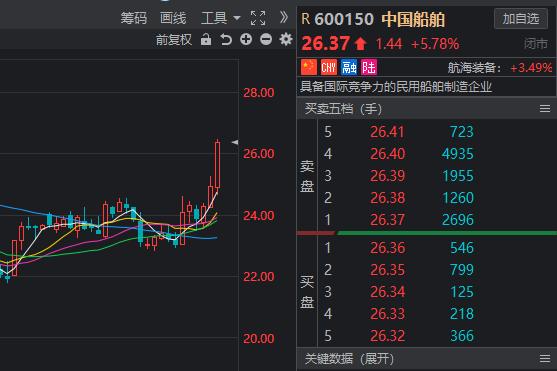The width and height of the screenshot is (557, 371).
Task: Click the change percent +5.78%
Action: coord(435,44)
